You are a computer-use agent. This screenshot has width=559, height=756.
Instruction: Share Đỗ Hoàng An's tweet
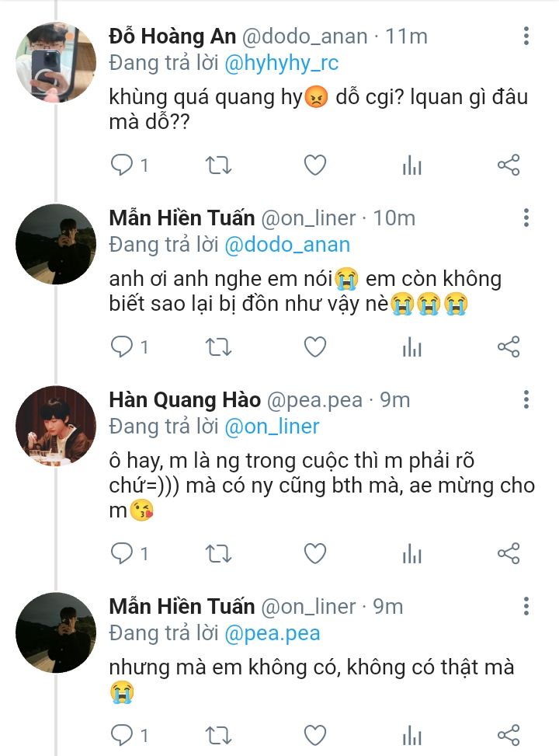[508, 165]
